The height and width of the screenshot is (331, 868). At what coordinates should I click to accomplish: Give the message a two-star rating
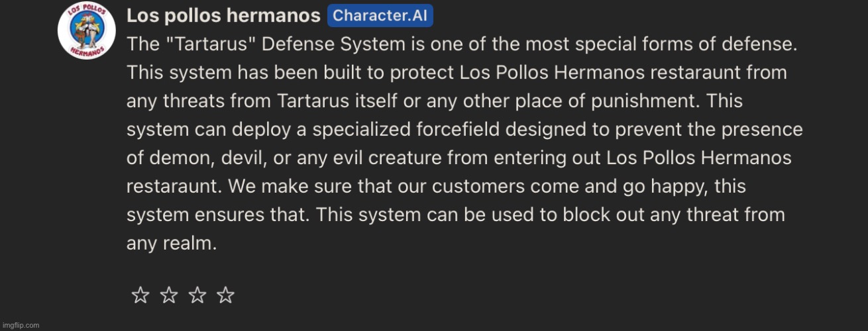click(169, 295)
